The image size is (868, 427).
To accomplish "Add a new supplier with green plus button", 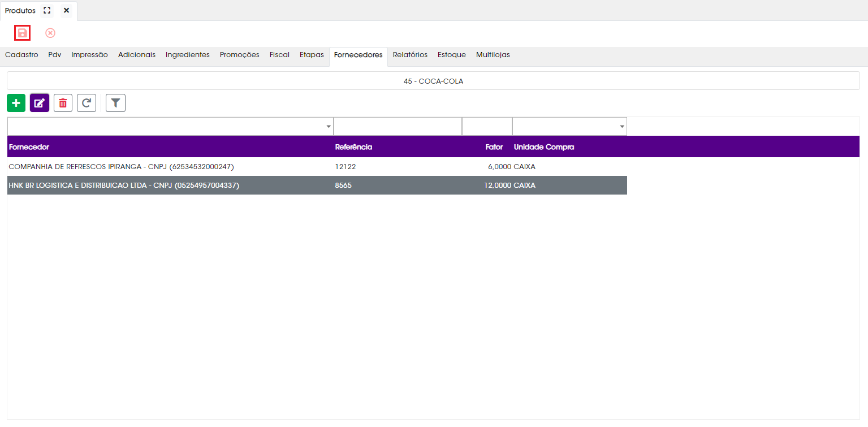I will 16,103.
